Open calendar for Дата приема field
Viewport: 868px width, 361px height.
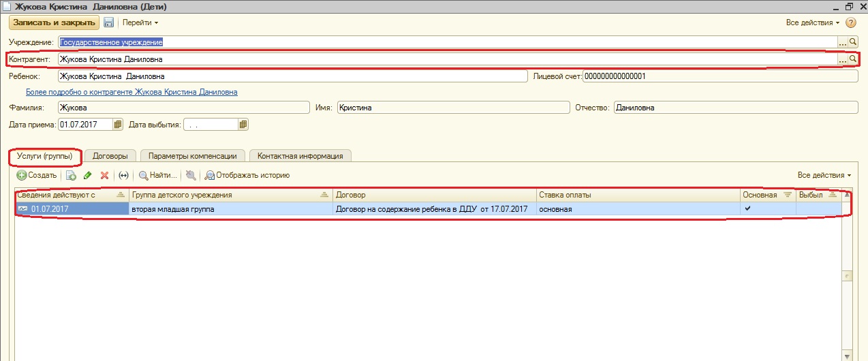pos(118,125)
